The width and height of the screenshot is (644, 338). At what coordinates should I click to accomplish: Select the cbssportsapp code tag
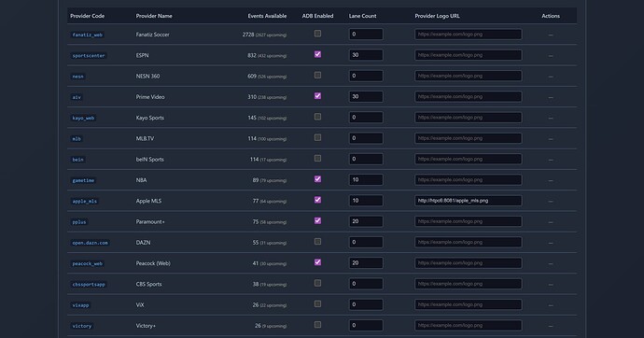pyautogui.click(x=89, y=284)
